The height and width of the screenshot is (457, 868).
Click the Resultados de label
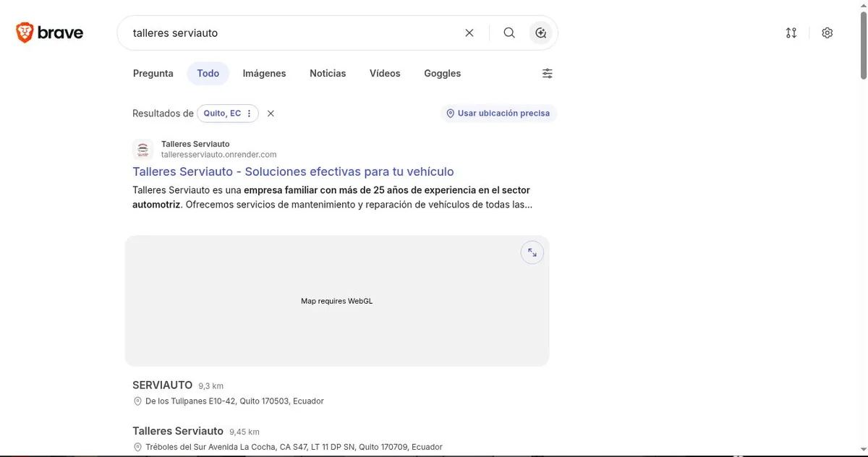pyautogui.click(x=163, y=114)
